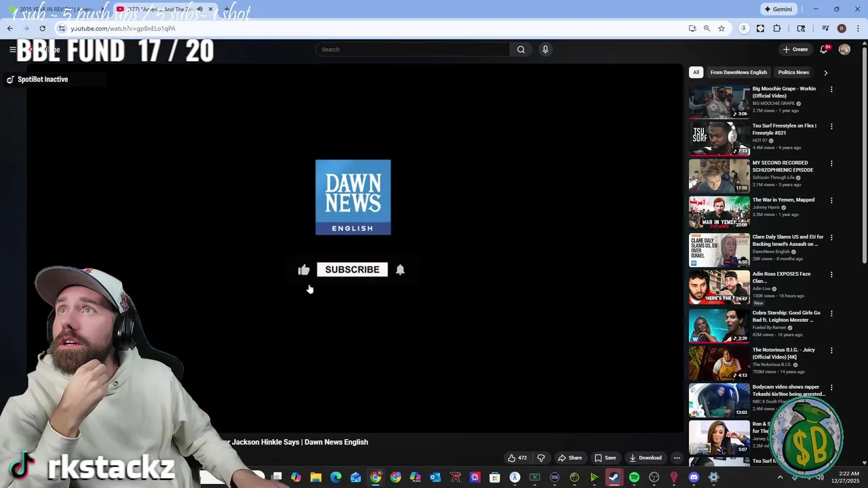
Task: Open Tsu Surf Freestyles on Flex thumbnail
Action: click(x=719, y=138)
